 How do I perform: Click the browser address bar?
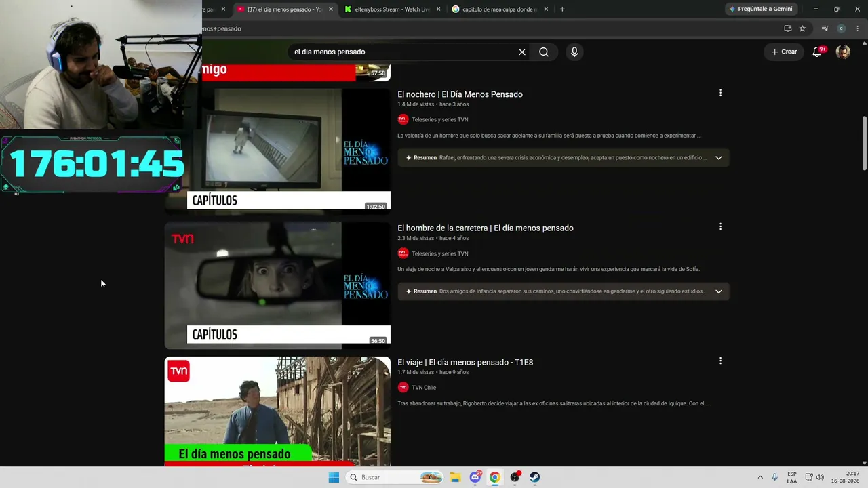488,28
